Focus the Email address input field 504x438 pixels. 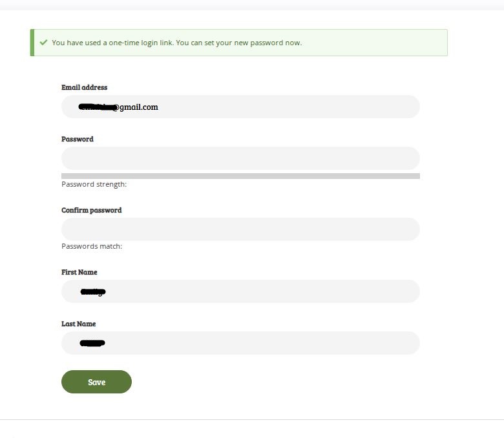click(x=240, y=107)
